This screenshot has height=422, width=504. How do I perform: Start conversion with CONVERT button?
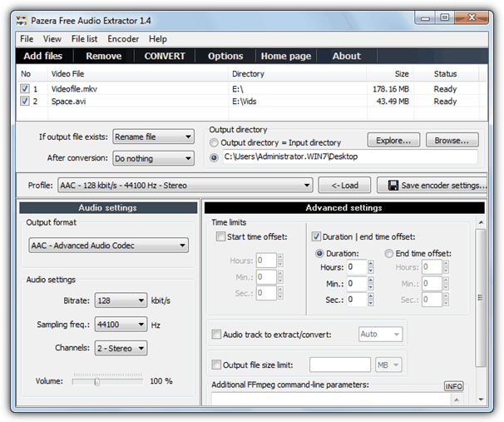point(165,56)
